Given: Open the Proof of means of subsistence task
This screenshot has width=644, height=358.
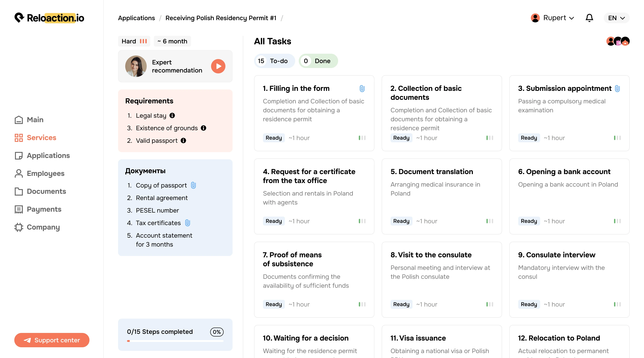Looking at the screenshot, I should [314, 279].
